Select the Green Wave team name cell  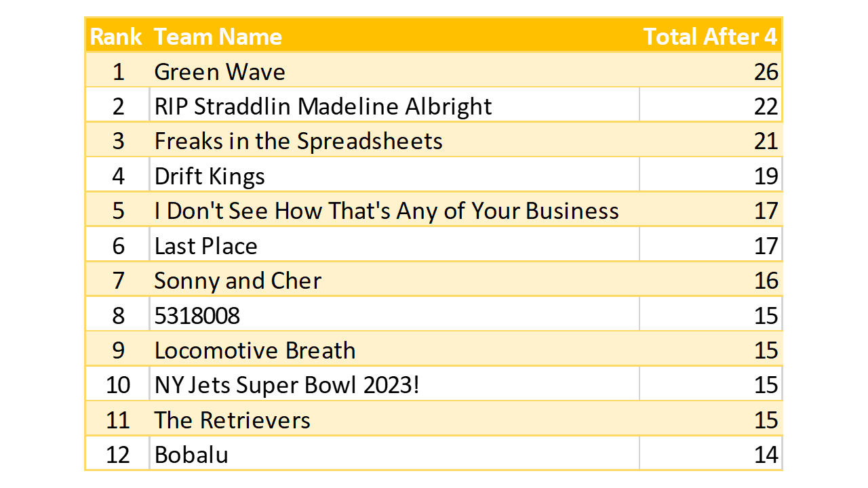tap(220, 72)
